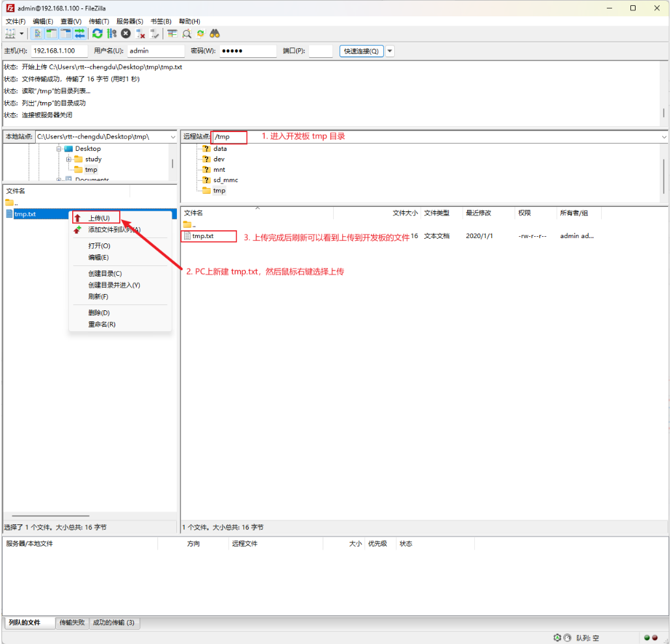Click the 主机(H) host input field

pos(59,51)
